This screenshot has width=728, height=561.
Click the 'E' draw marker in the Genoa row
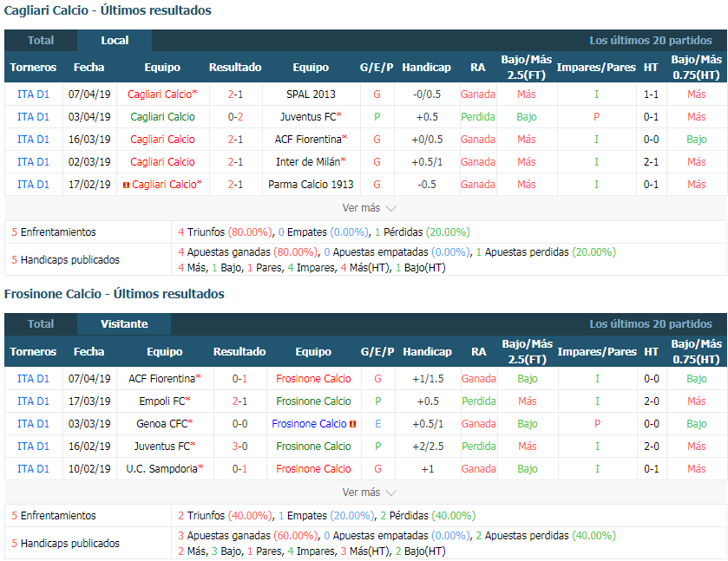point(378,424)
